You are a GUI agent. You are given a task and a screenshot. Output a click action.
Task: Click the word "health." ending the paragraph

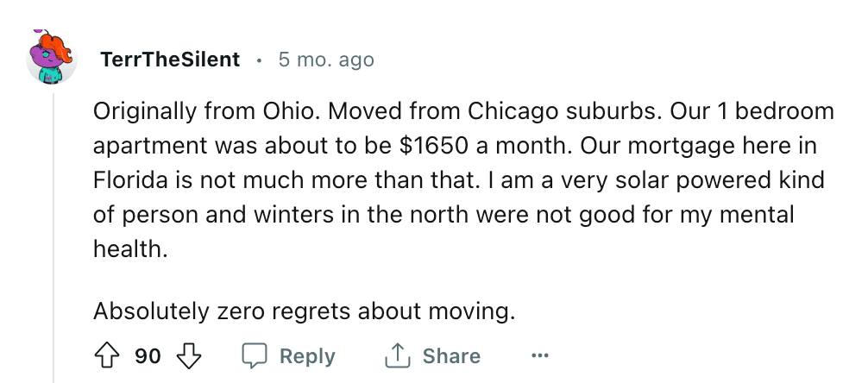click(x=130, y=249)
